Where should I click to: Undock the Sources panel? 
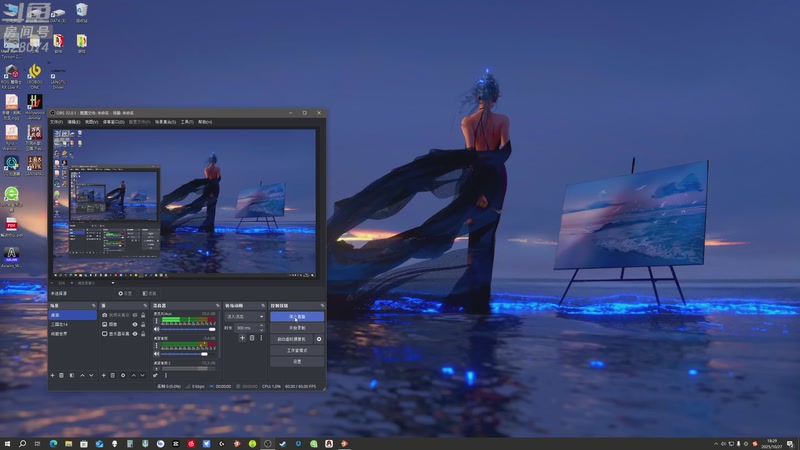[145, 306]
